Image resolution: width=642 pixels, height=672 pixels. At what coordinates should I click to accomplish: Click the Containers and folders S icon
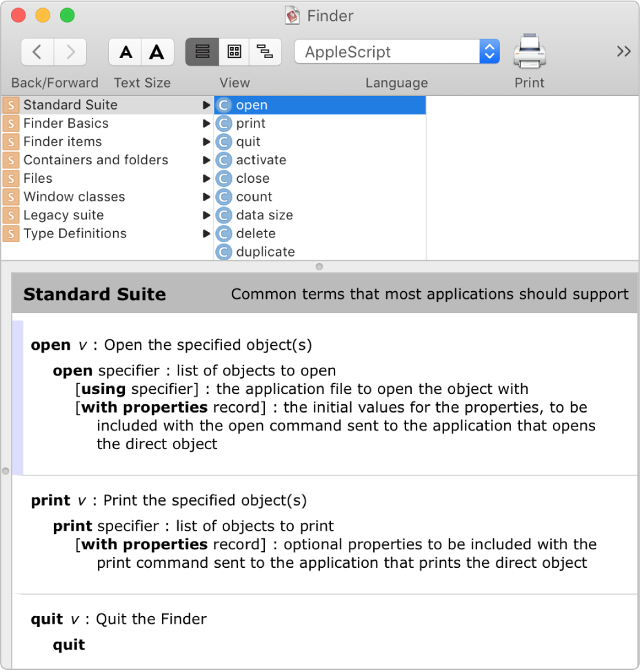[11, 160]
